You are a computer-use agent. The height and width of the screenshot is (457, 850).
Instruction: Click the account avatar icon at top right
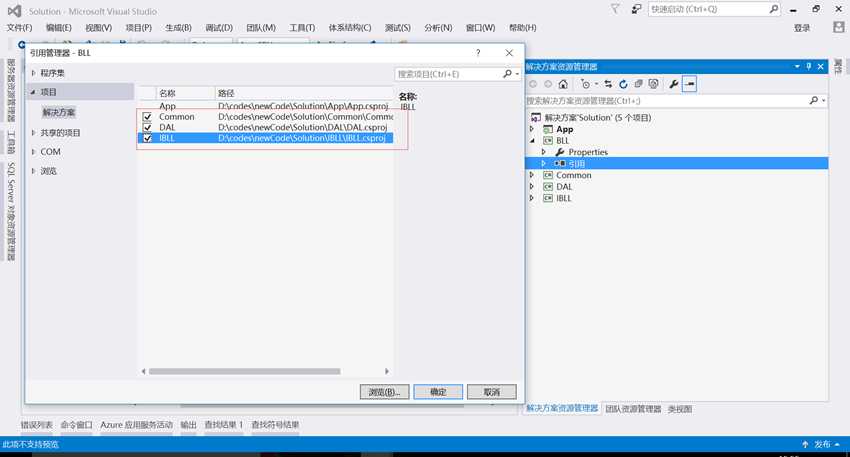pos(839,27)
